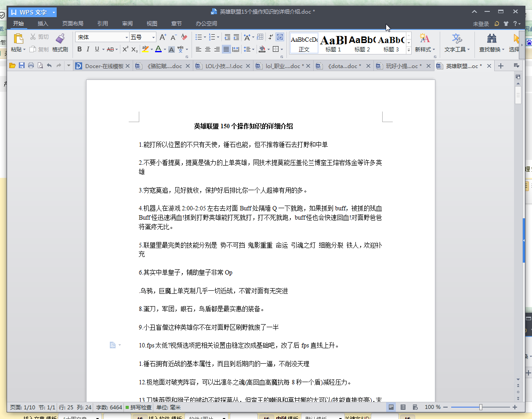The width and height of the screenshot is (532, 419).
Task: Click the grow font size icon
Action: (x=163, y=37)
